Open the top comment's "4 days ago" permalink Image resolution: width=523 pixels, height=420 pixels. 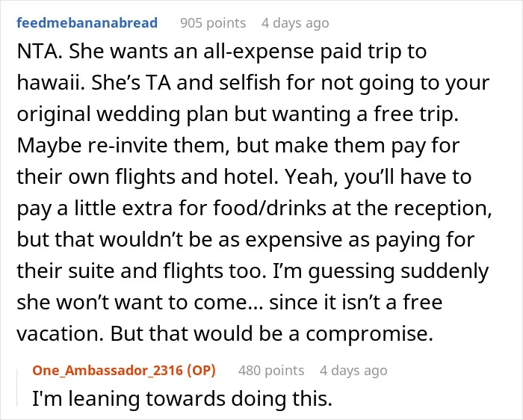coord(295,23)
